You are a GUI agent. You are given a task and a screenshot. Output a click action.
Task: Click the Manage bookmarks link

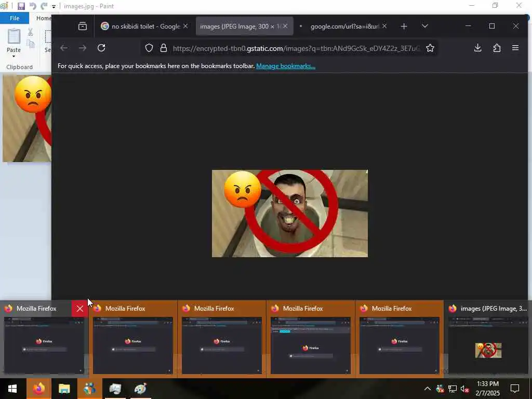(286, 66)
